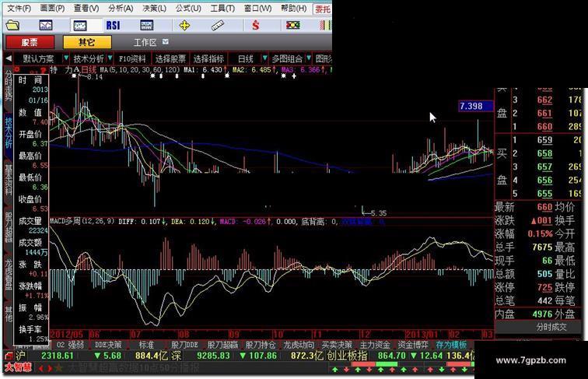The height and width of the screenshot is (379, 588).
Task: Select the yellow four-arrow move tool
Action: click(184, 26)
